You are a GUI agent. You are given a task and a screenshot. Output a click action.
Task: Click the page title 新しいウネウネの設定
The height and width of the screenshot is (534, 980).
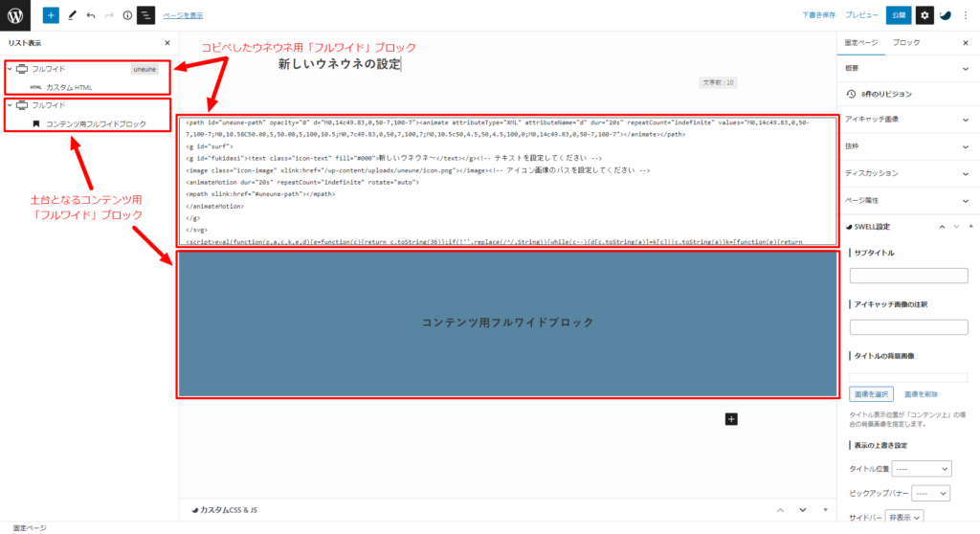click(x=340, y=64)
